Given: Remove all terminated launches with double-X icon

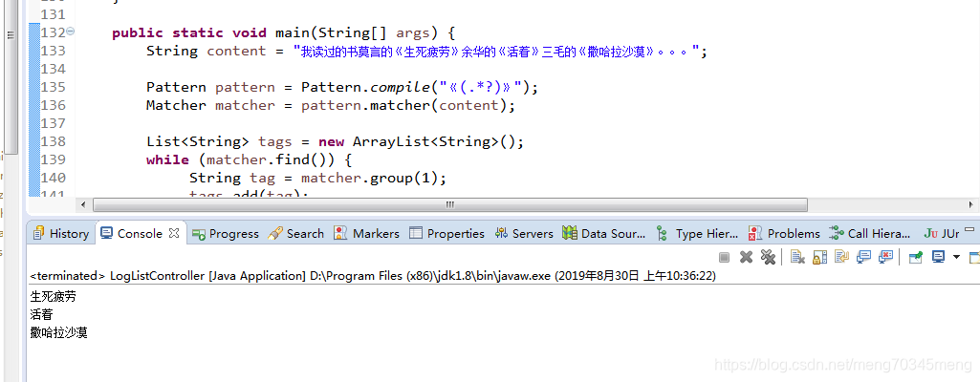Looking at the screenshot, I should pos(768,257).
